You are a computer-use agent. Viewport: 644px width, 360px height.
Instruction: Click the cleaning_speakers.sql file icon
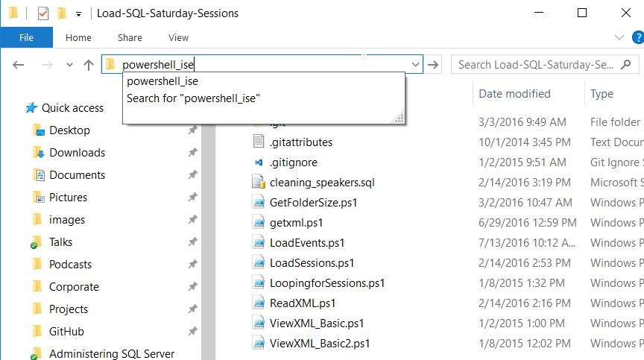(259, 182)
